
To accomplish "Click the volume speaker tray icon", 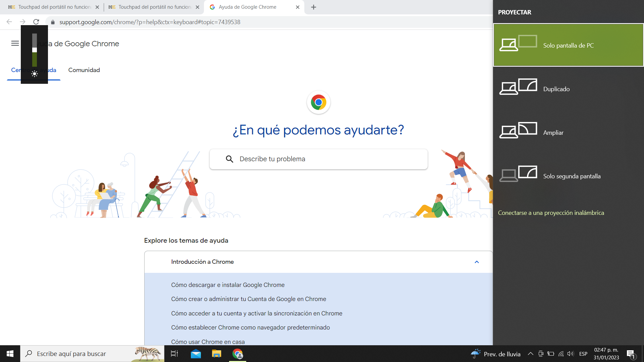I will (x=571, y=354).
